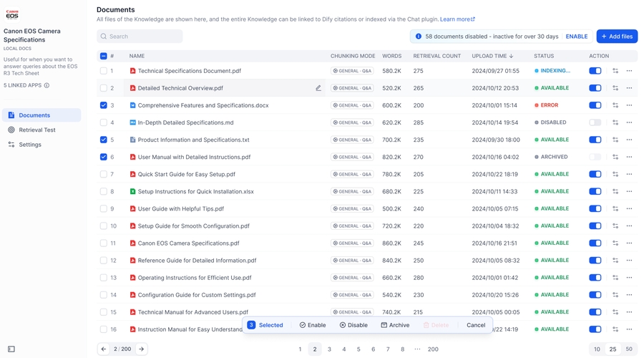Click the Add files button
The image size is (644, 358).
pos(617,37)
